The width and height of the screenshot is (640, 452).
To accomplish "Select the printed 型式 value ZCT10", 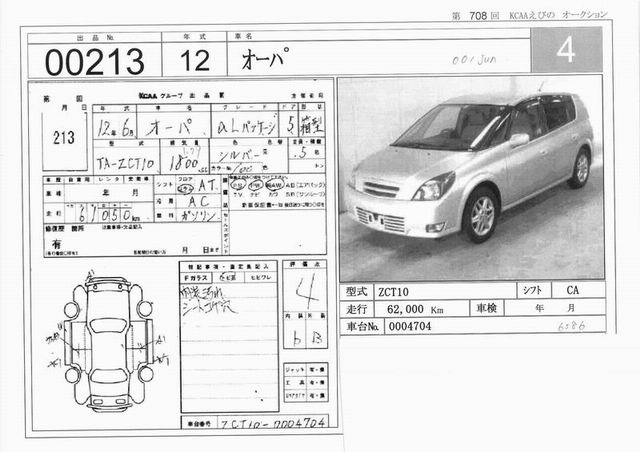I will pos(393,292).
